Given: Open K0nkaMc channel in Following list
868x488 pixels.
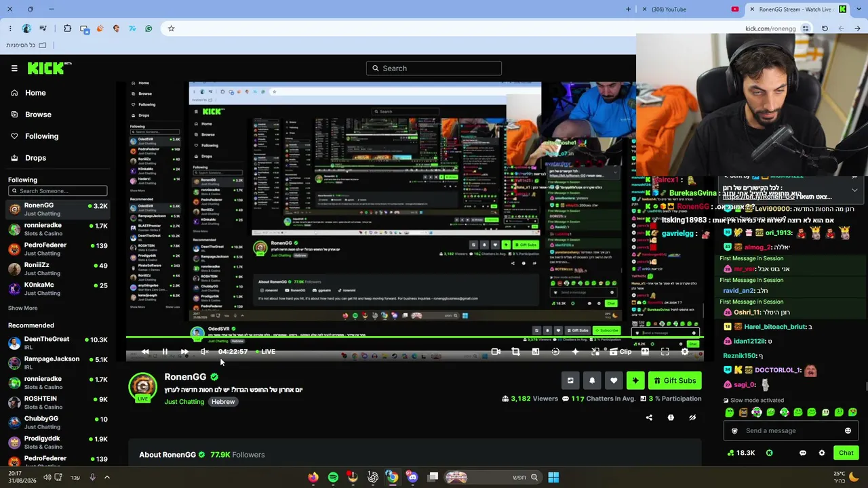Looking at the screenshot, I should click(x=58, y=289).
